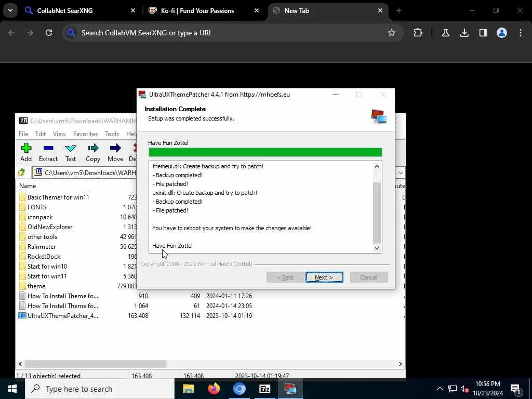The image size is (532, 399).
Task: Minimize the UltraUXThemePatcher installer window
Action: [x=336, y=95]
